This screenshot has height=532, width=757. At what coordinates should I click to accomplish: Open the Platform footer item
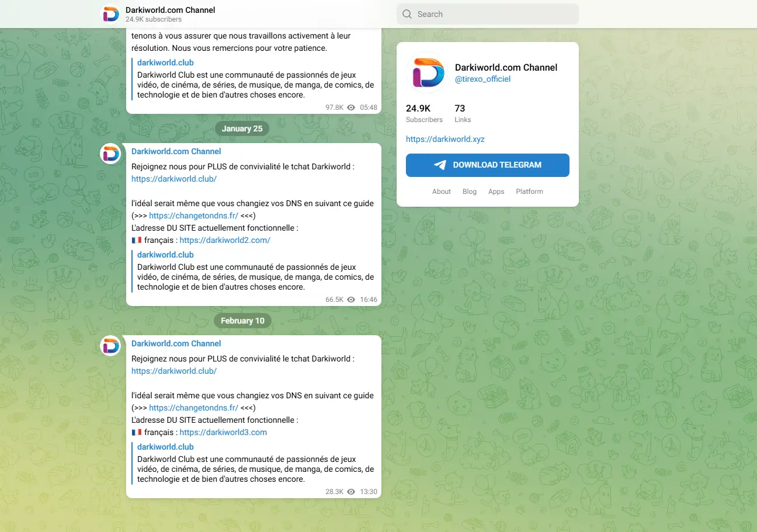529,192
